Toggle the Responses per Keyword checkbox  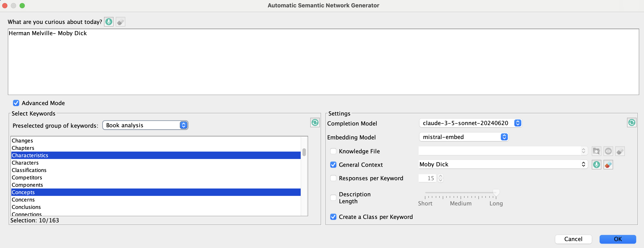[x=333, y=178]
